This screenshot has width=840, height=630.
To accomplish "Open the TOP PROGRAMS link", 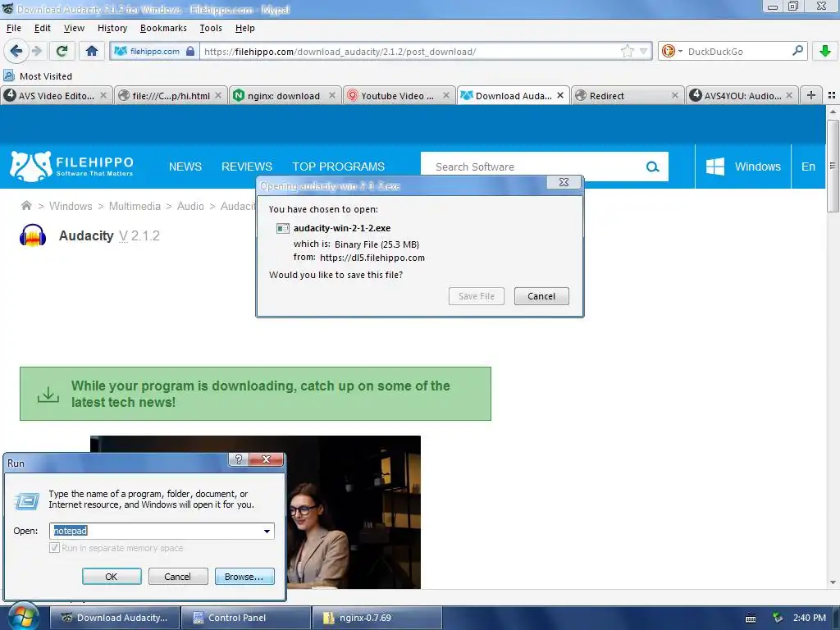I will 339,167.
